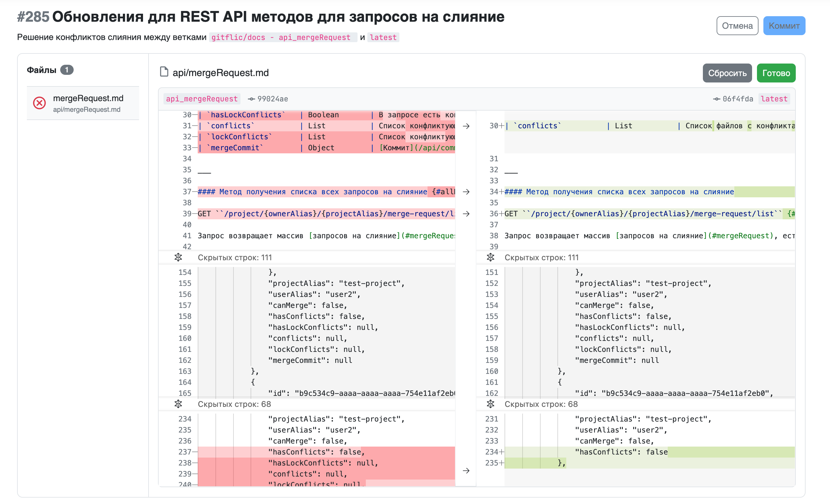Click the red error icon beside mergeRequest.md
Viewport: 830px width, 504px height.
[x=39, y=103]
